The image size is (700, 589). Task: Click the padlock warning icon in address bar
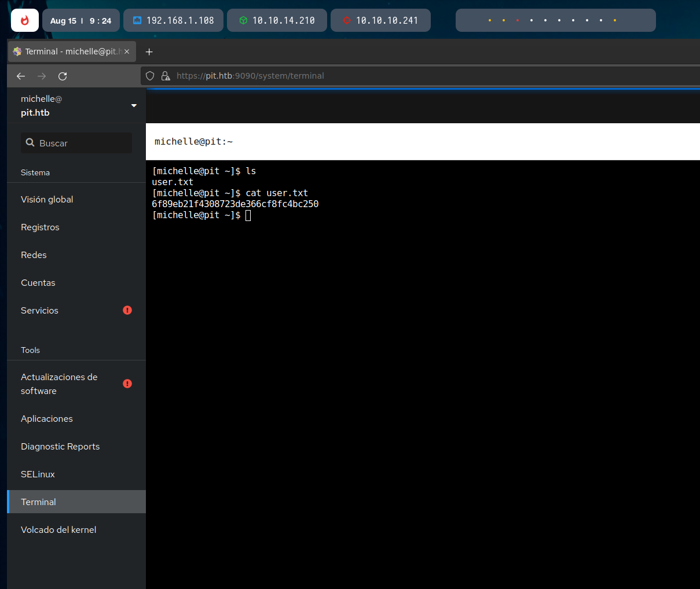(x=166, y=76)
